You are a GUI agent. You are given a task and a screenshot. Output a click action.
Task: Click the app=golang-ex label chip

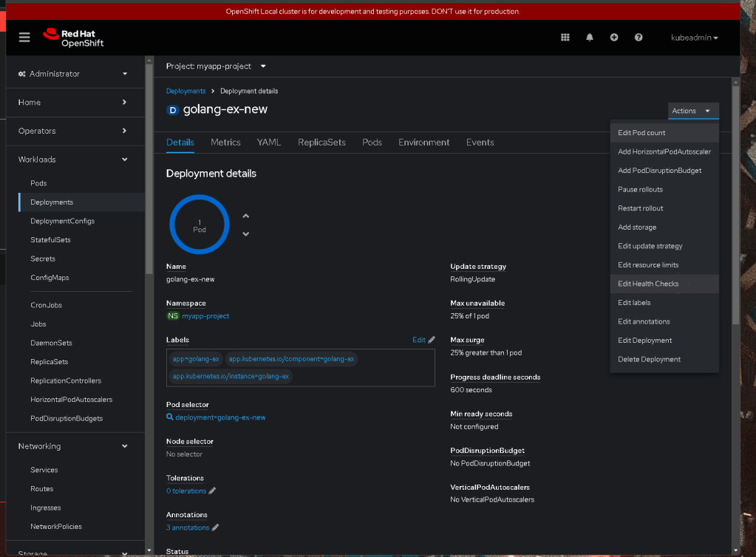[x=196, y=359]
